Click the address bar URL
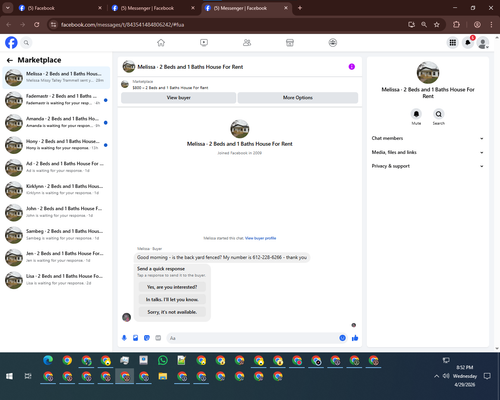This screenshot has height=400, width=500. coord(122,25)
